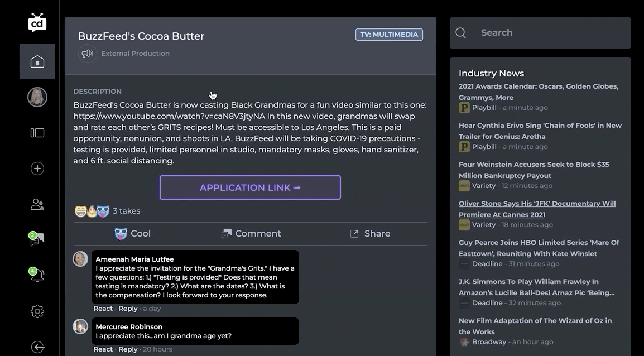Image resolution: width=644 pixels, height=356 pixels.
Task: Click into the Search field
Action: [550, 33]
